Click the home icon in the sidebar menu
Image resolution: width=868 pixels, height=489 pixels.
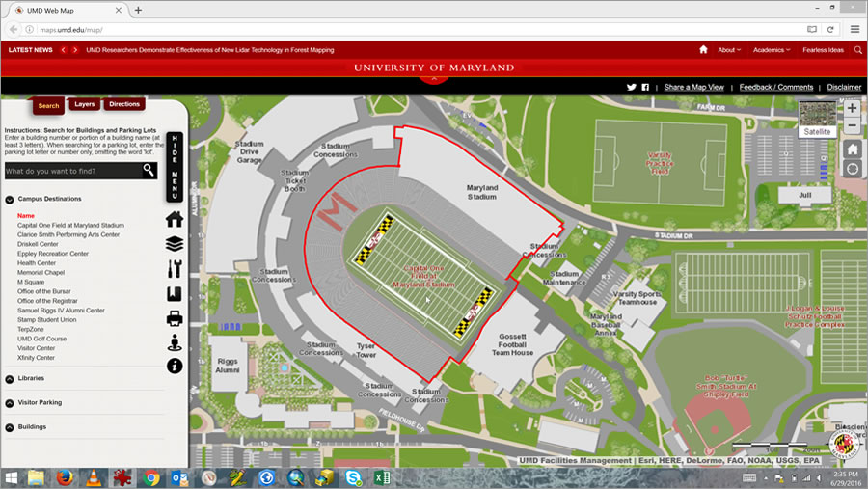coord(175,219)
